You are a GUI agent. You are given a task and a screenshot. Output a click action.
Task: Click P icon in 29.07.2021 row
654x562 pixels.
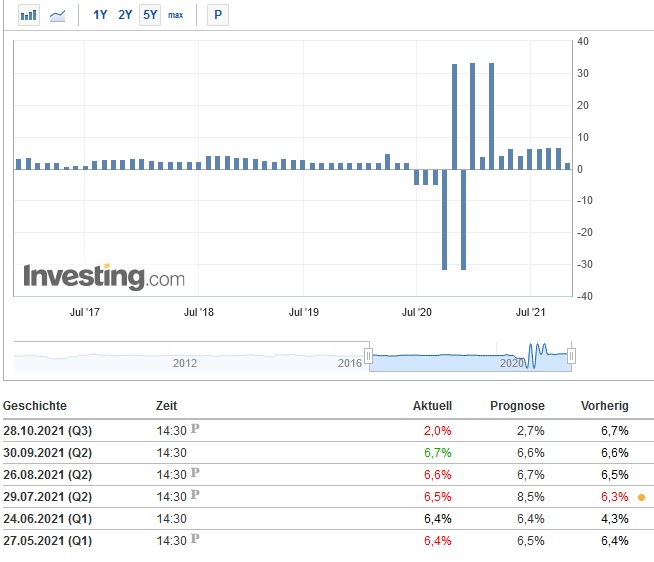coord(196,496)
